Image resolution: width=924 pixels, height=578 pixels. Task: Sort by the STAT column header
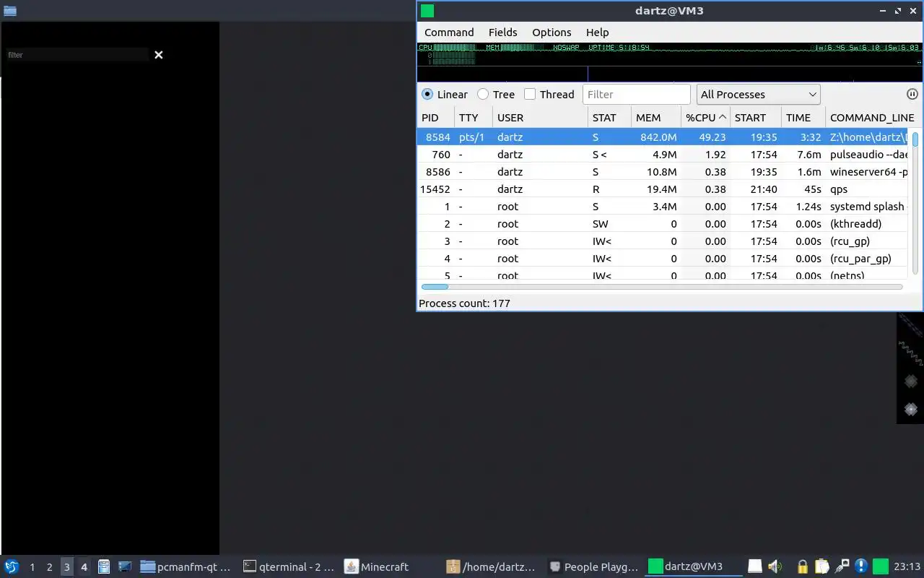click(610, 117)
